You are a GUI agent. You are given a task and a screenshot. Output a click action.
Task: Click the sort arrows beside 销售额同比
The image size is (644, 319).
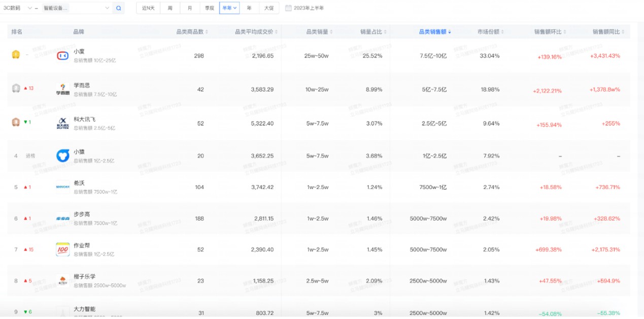point(623,32)
